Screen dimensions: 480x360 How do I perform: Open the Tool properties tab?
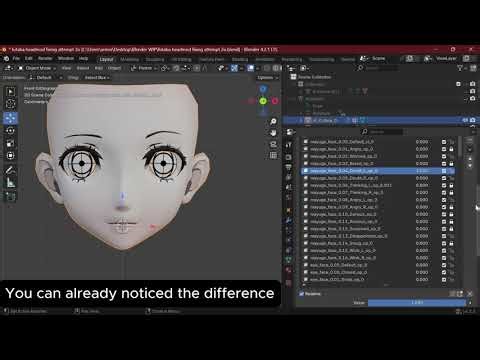[289, 145]
